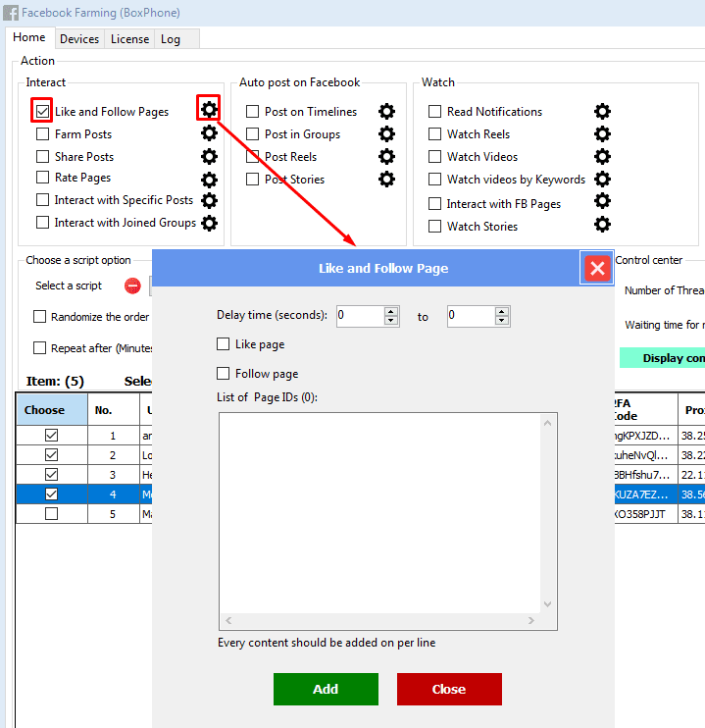Image resolution: width=705 pixels, height=728 pixels.
Task: Enable Post on Timelines checkbox
Action: point(252,112)
